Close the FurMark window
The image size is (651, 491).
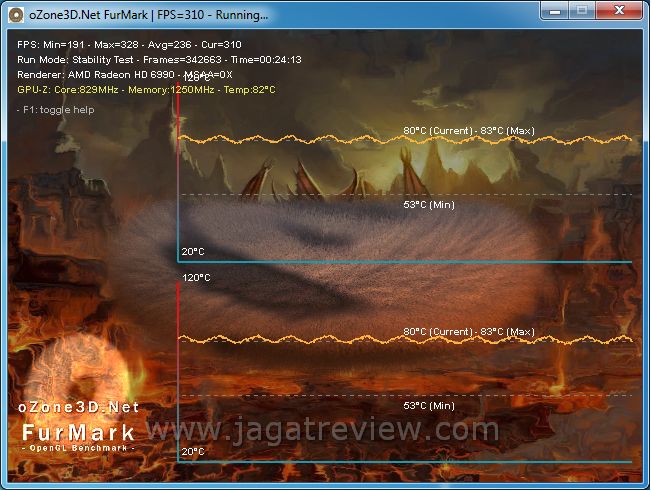[x=619, y=11]
